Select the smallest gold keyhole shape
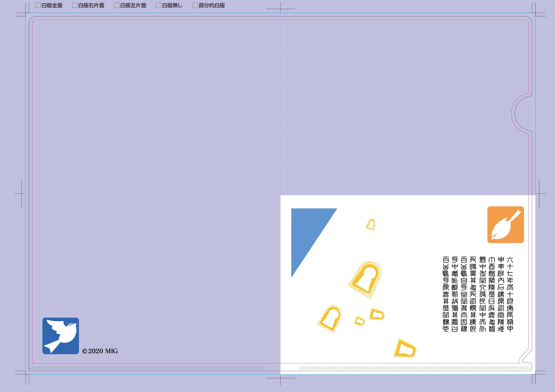This screenshot has height=392, width=555. tap(360, 321)
